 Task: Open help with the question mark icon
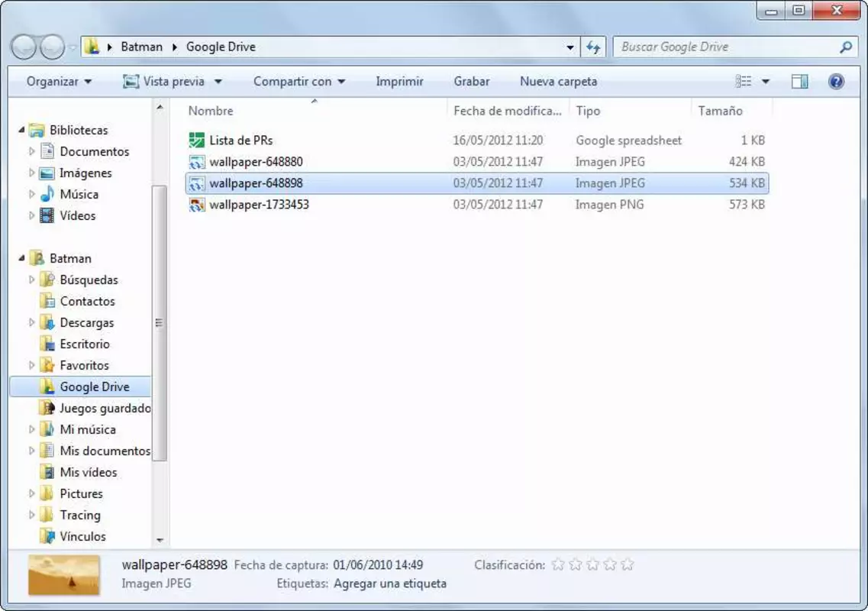tap(836, 82)
